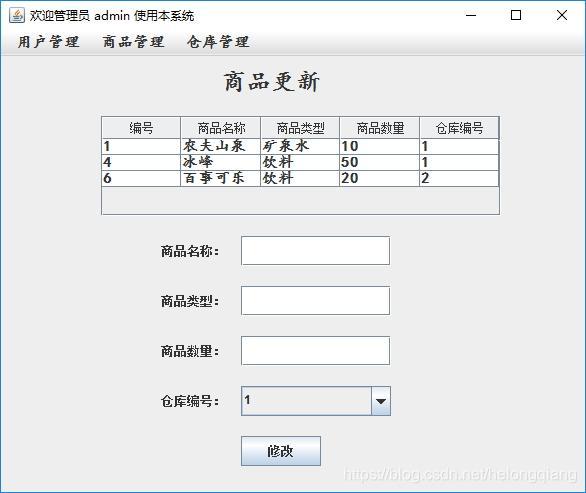Select the 矿泉水 type cell
The image size is (586, 493).
[x=300, y=146]
